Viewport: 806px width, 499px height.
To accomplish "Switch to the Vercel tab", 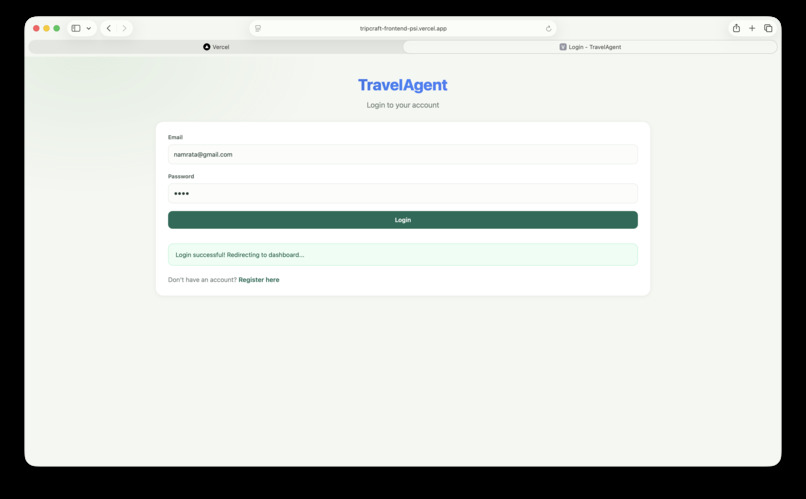I will point(216,47).
